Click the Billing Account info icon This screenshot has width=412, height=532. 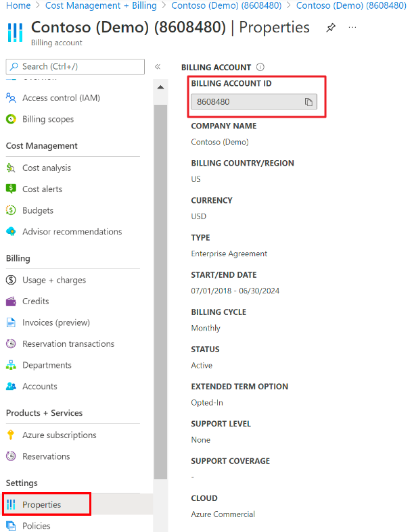click(260, 68)
